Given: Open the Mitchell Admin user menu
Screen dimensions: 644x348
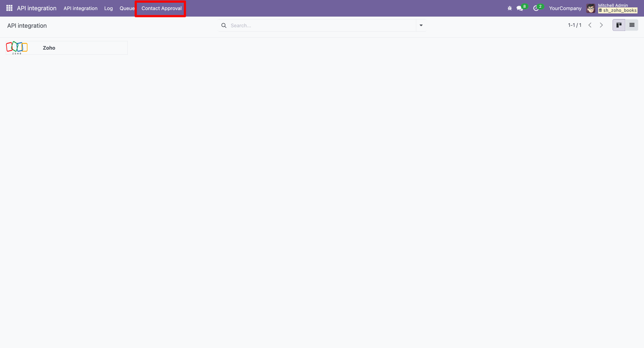Looking at the screenshot, I should (612, 8).
